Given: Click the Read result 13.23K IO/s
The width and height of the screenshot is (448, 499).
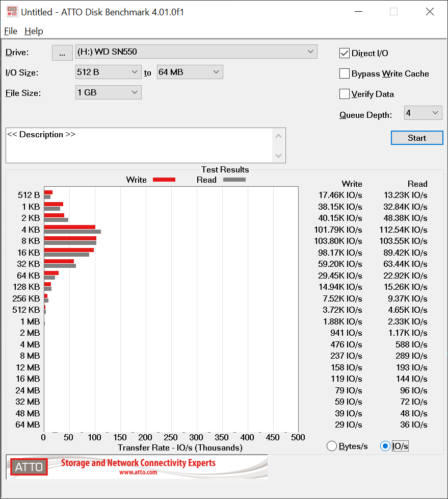Looking at the screenshot, I should [405, 195].
